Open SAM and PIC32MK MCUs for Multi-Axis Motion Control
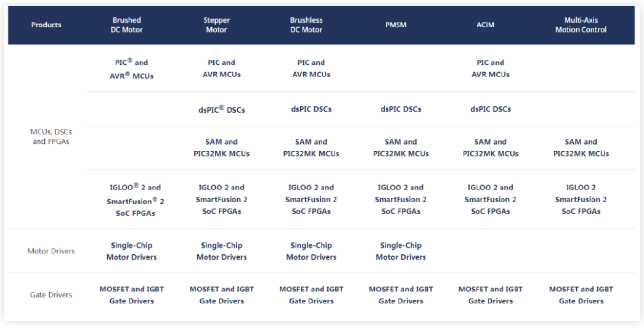644x328 pixels. [x=581, y=148]
